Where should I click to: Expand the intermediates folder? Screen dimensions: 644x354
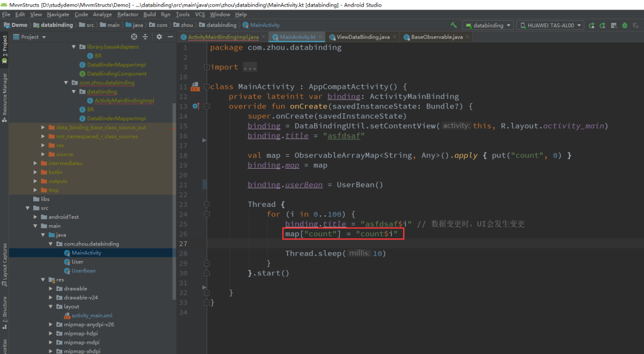35,163
